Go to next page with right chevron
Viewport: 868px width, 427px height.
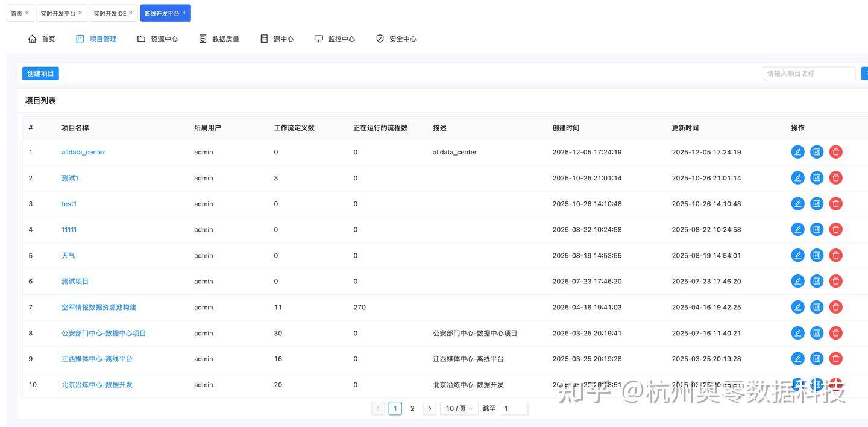[x=429, y=408]
